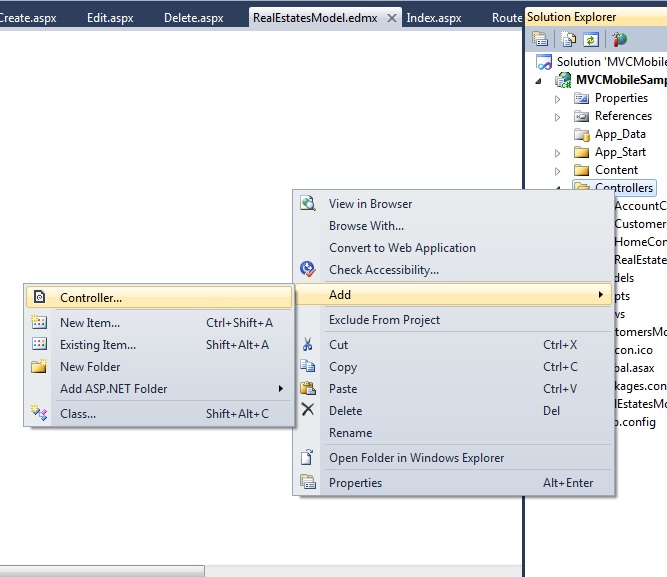
Task: Expand the Properties tree node
Action: click(557, 99)
